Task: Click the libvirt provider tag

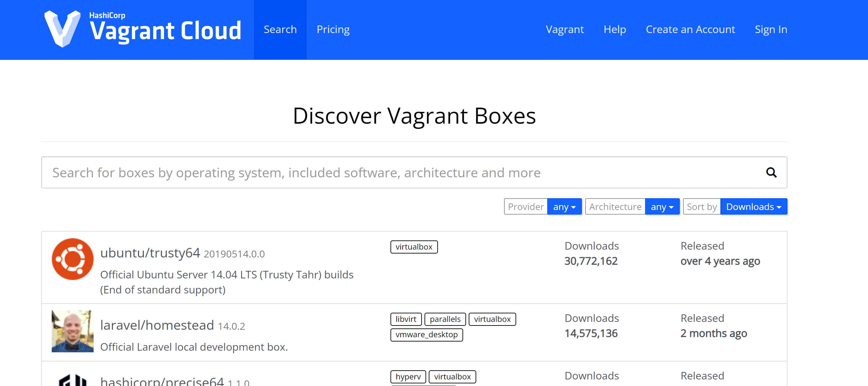Action: pyautogui.click(x=406, y=319)
